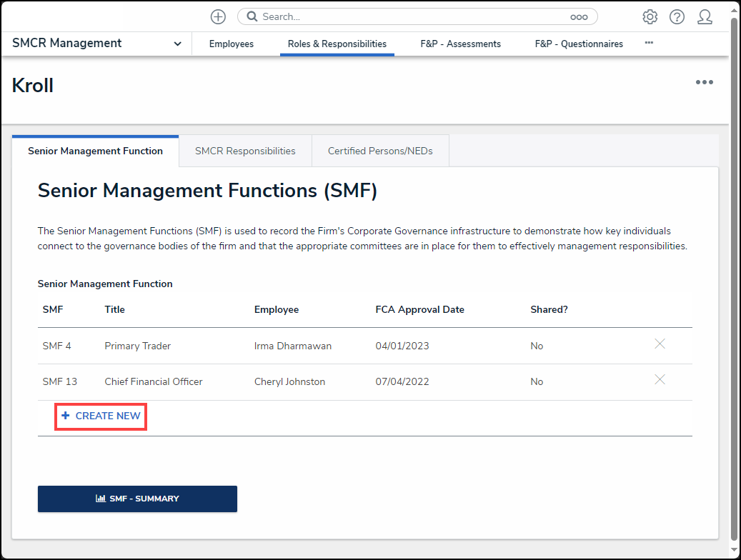
Task: Expand the SMCR Management dropdown
Action: (x=177, y=44)
